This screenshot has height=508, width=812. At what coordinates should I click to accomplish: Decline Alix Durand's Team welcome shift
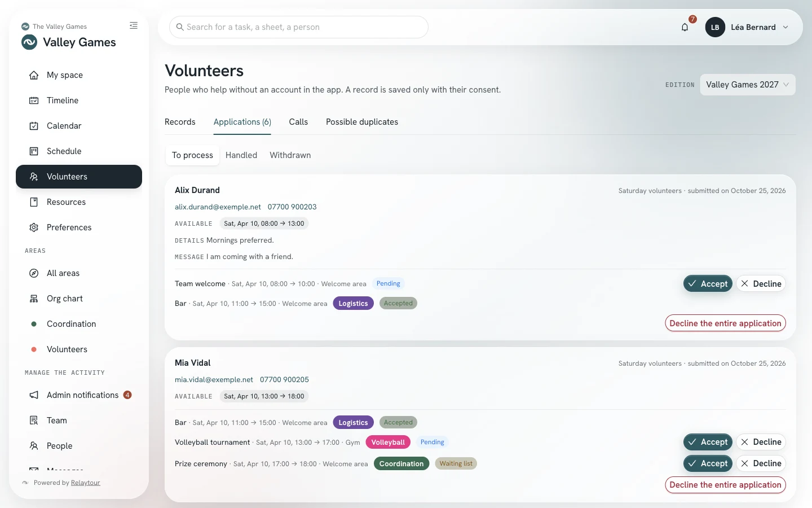[761, 284]
